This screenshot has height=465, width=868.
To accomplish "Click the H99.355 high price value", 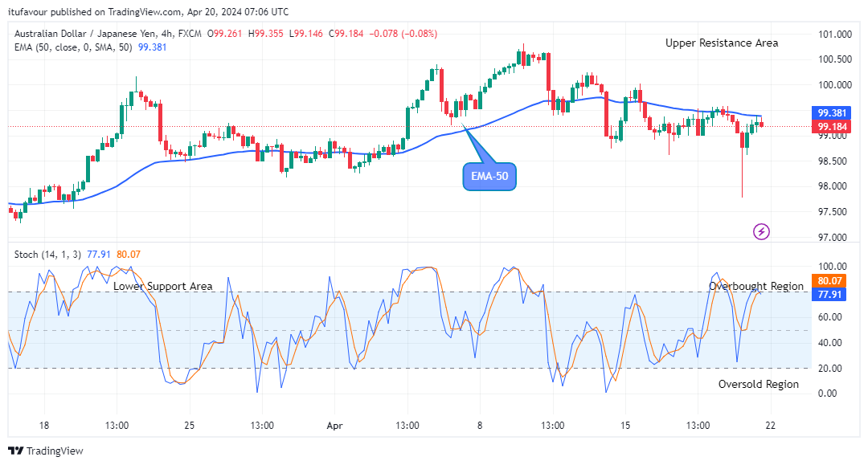I will pyautogui.click(x=266, y=34).
